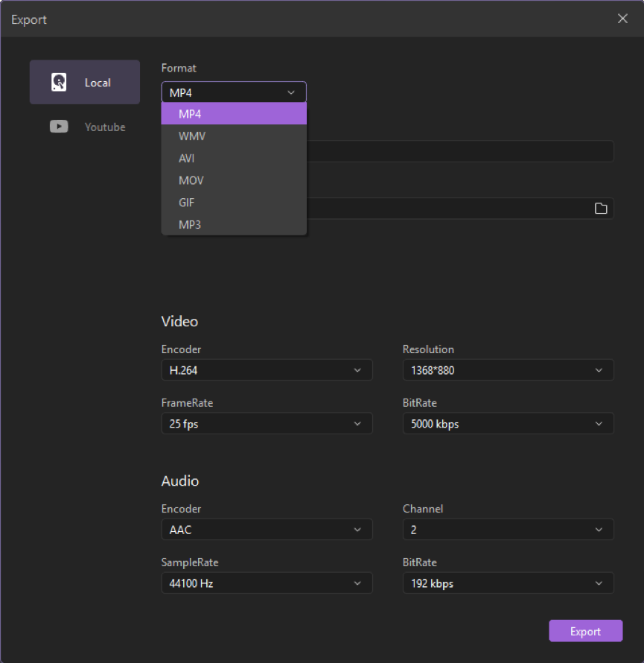Choose MP4 from the format list

tap(234, 114)
